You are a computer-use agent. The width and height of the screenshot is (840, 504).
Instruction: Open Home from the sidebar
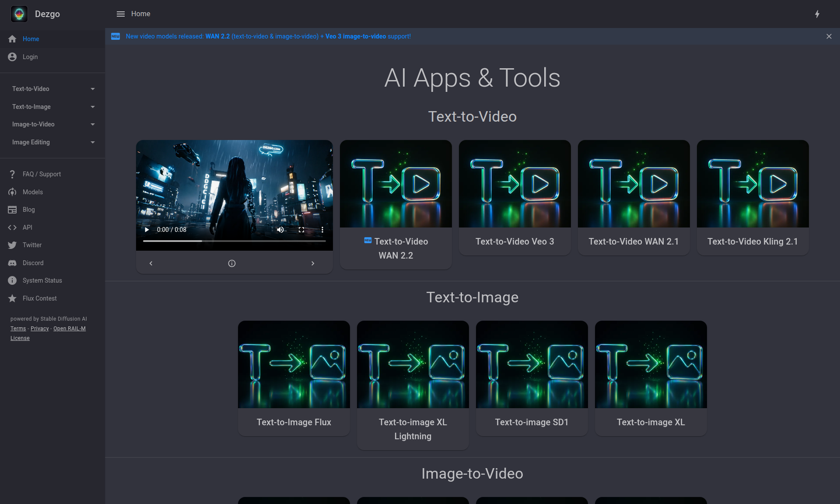(52, 39)
